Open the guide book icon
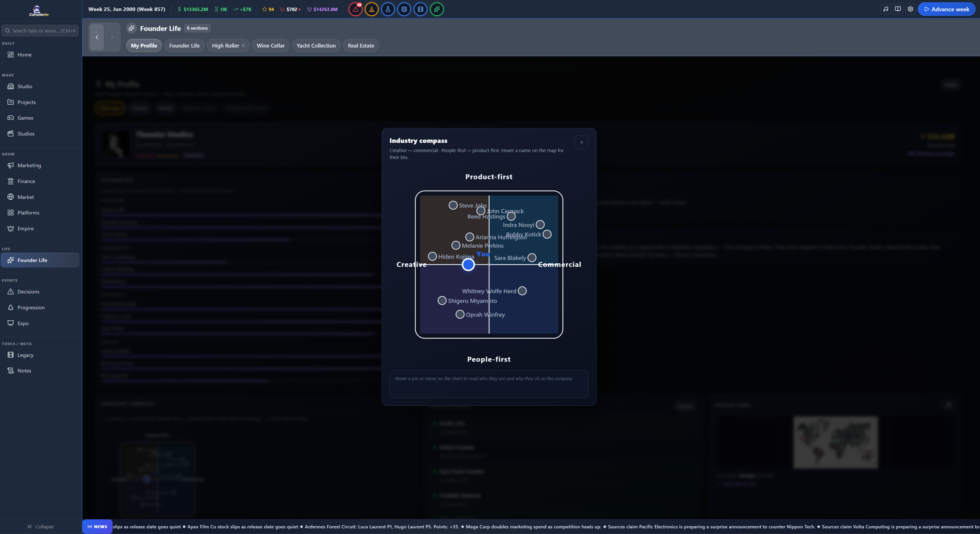Viewport: 980px width, 534px height. 898,9
